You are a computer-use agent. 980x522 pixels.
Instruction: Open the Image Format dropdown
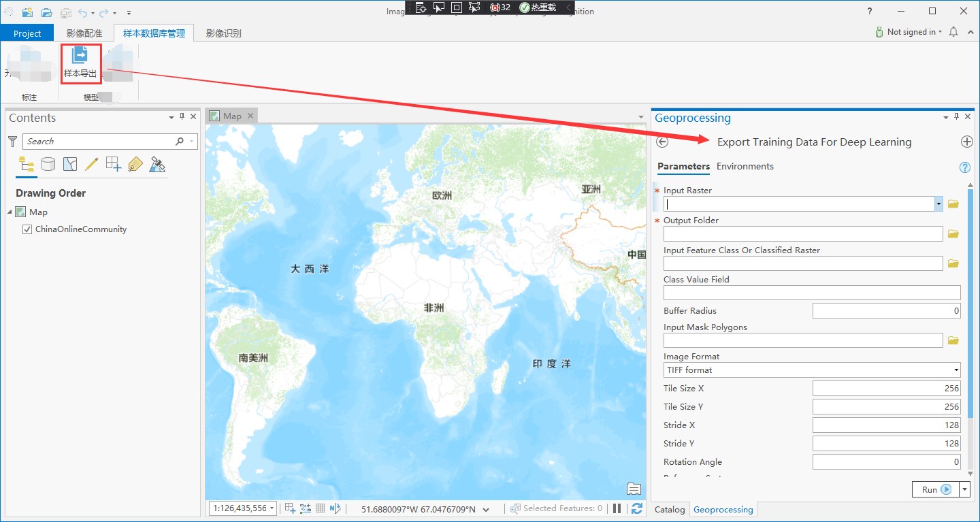coord(957,370)
